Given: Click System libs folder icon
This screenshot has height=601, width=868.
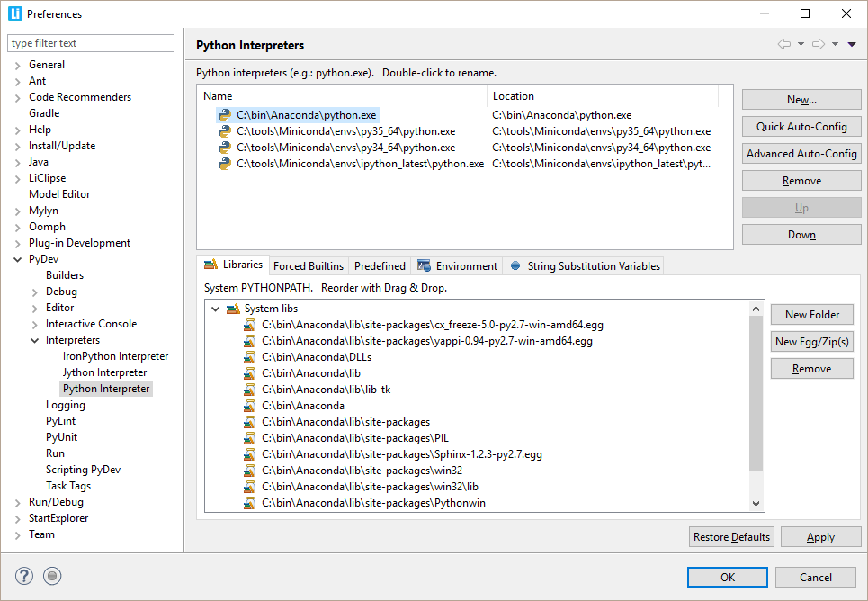Looking at the screenshot, I should click(233, 309).
